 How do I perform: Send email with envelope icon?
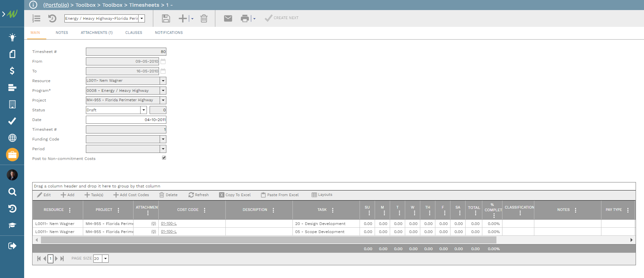point(228,18)
